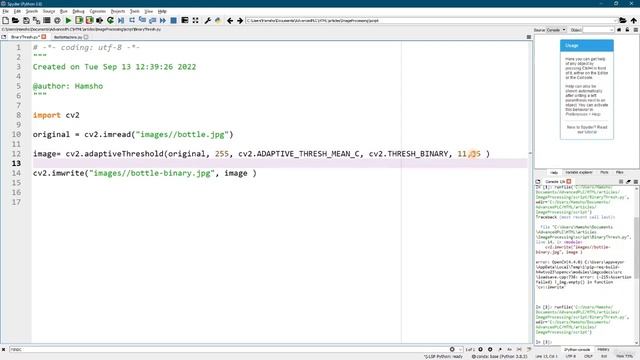This screenshot has width=640, height=360.
Task: Switch to the Plots tab
Action: (x=604, y=173)
